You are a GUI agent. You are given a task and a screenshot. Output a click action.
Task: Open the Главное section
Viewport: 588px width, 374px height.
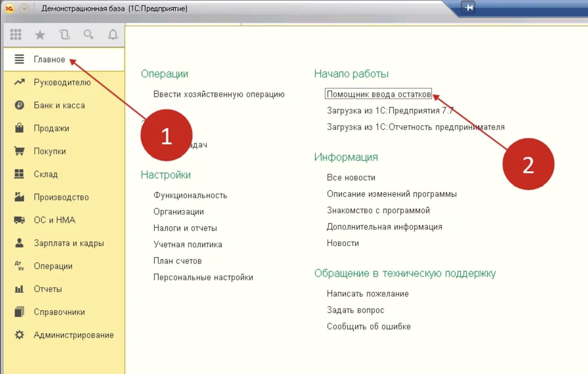click(49, 59)
